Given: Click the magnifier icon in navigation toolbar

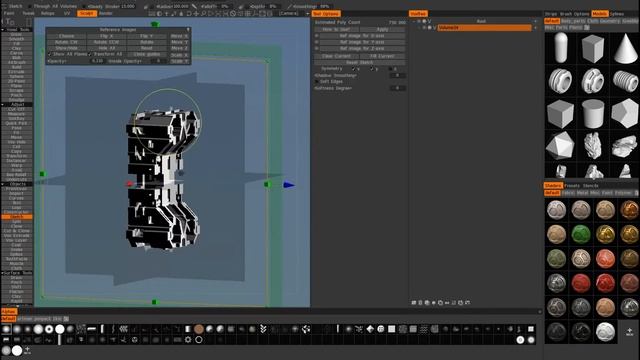Looking at the screenshot, I should pyautogui.click(x=204, y=13).
